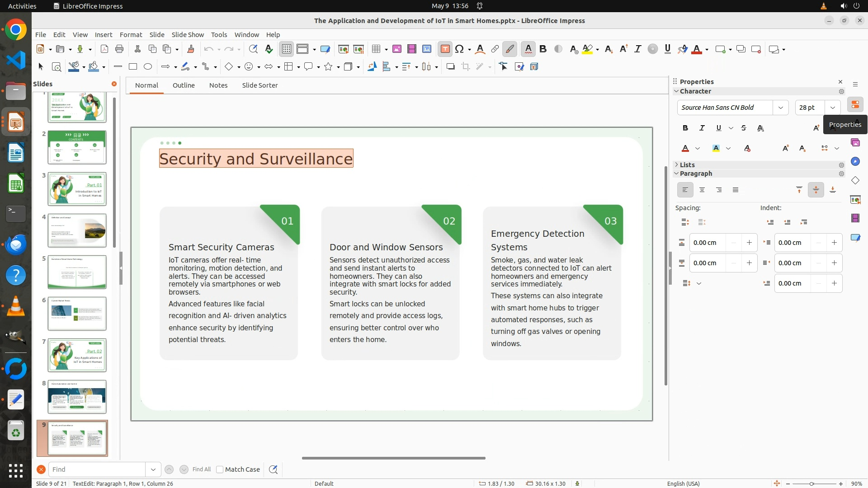Enable the Match Case checkbox
The image size is (868, 488).
coord(220,469)
